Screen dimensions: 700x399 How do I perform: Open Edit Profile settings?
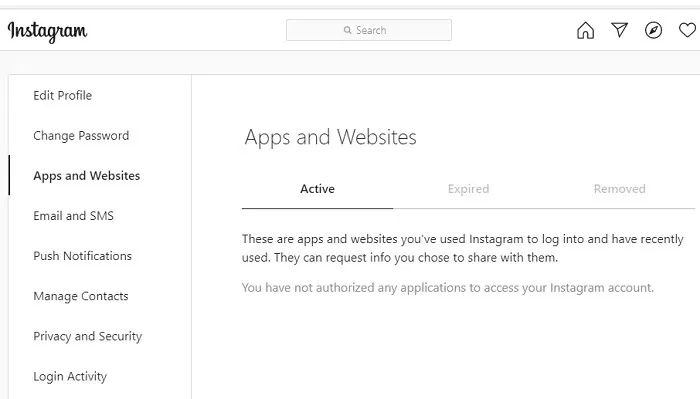coord(62,95)
